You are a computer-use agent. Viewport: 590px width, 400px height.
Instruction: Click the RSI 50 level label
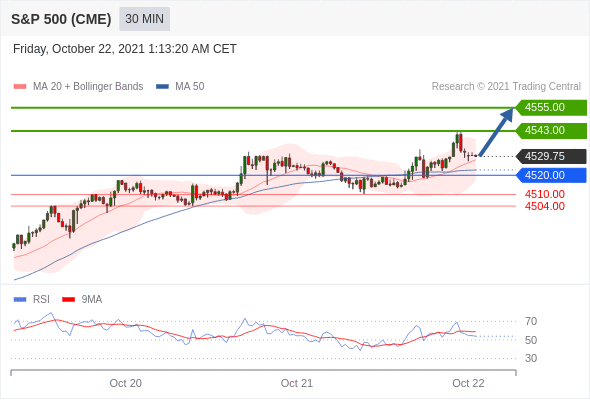tap(531, 340)
